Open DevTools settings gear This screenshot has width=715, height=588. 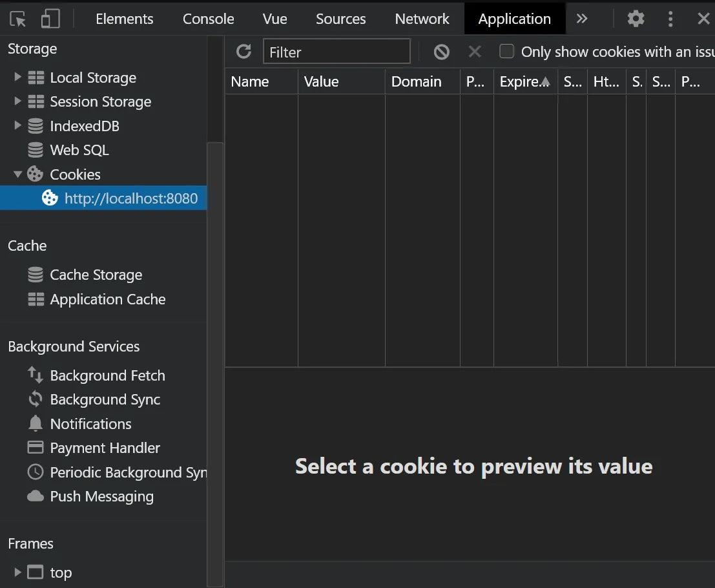[x=636, y=19]
